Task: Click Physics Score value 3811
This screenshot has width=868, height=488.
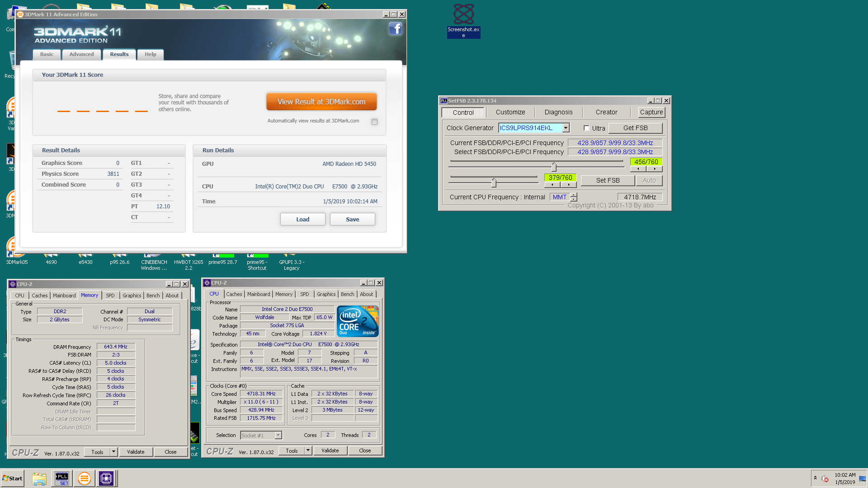Action: (113, 174)
